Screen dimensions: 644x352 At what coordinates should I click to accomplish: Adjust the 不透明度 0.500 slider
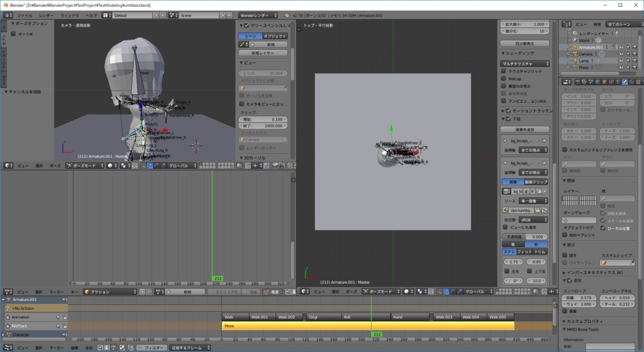(x=525, y=237)
